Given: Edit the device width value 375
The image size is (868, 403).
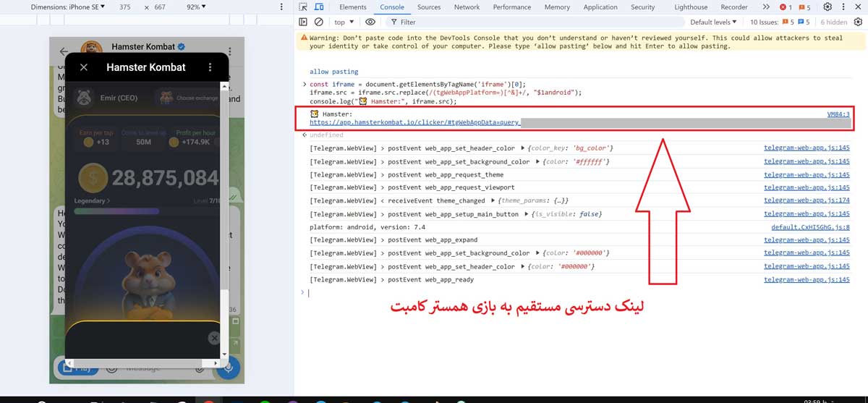Looking at the screenshot, I should tap(126, 7).
